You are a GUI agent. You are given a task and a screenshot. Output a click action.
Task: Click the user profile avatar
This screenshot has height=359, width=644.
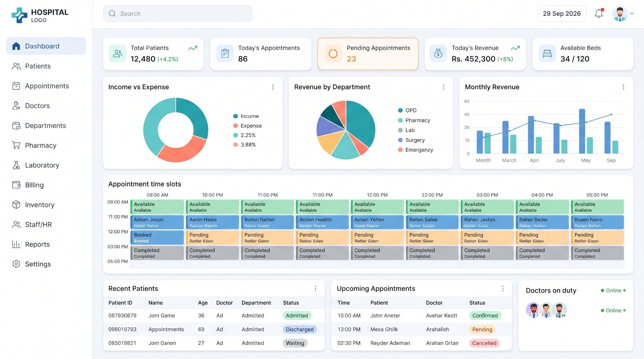click(620, 14)
